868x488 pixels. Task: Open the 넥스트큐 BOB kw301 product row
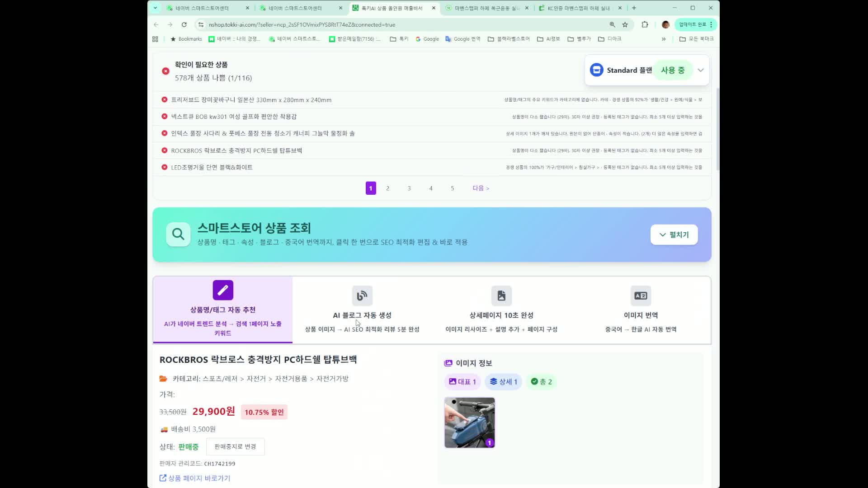tap(432, 117)
